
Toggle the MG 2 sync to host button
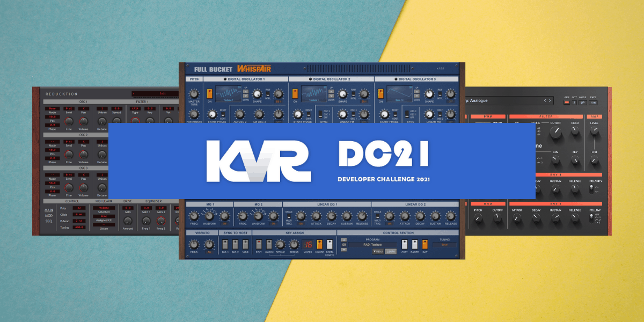point(235,244)
